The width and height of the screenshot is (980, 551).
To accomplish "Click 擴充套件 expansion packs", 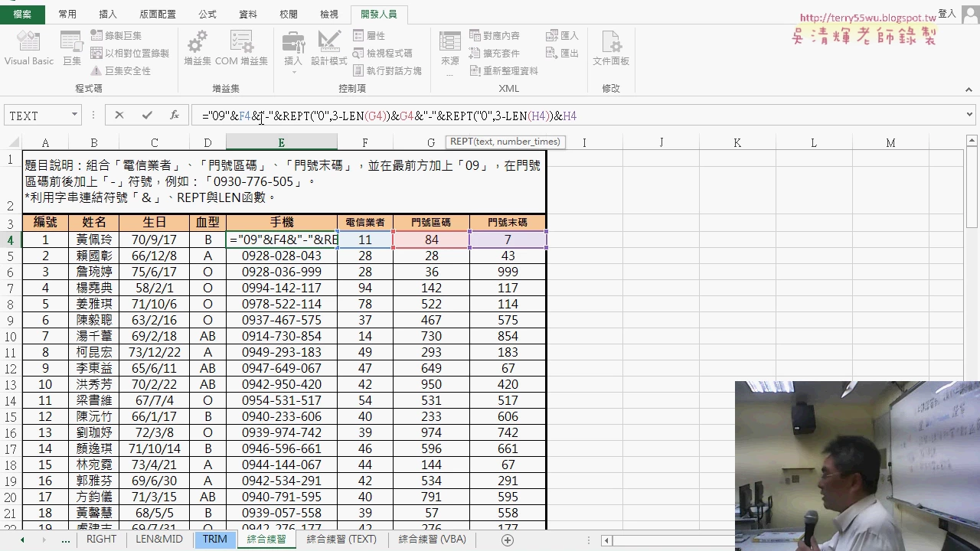I will pos(494,53).
